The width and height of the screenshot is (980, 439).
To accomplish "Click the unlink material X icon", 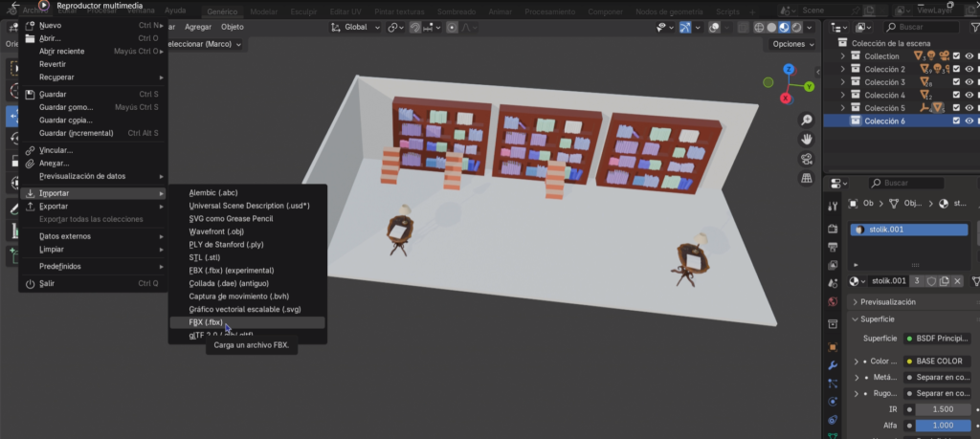I will point(958,281).
